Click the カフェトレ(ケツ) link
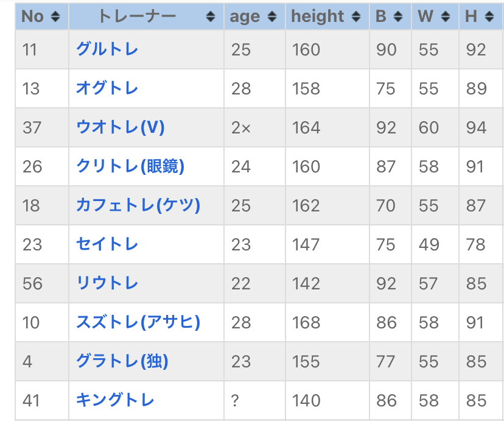504x421 pixels. point(138,205)
